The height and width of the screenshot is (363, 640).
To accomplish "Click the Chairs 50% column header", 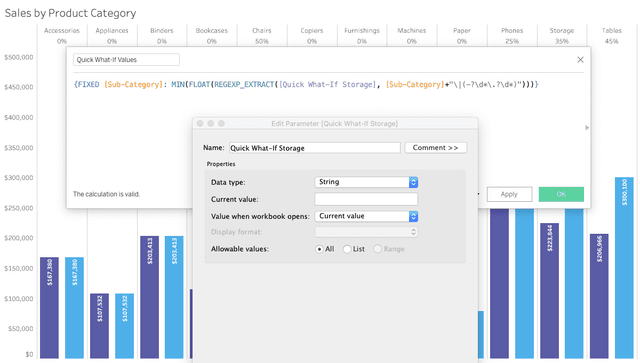I will 262,36.
